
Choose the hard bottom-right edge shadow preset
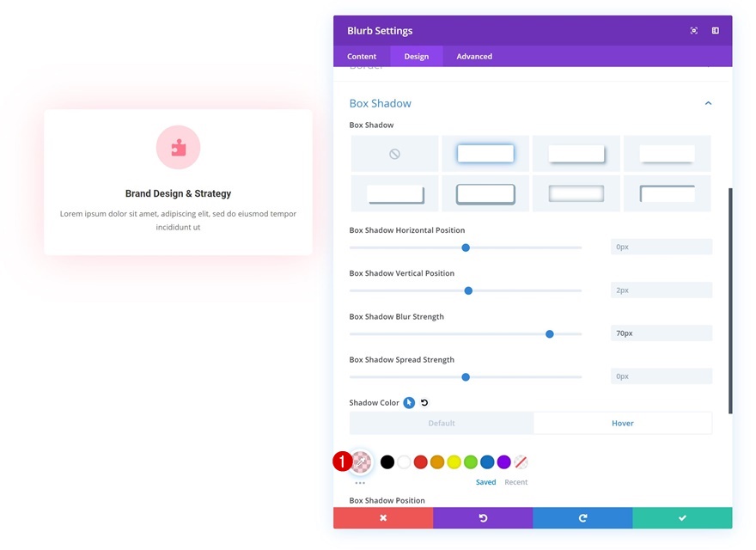point(394,194)
